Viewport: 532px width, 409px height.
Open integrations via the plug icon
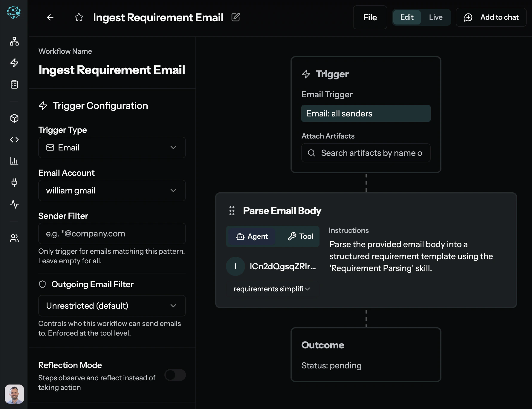(x=14, y=183)
